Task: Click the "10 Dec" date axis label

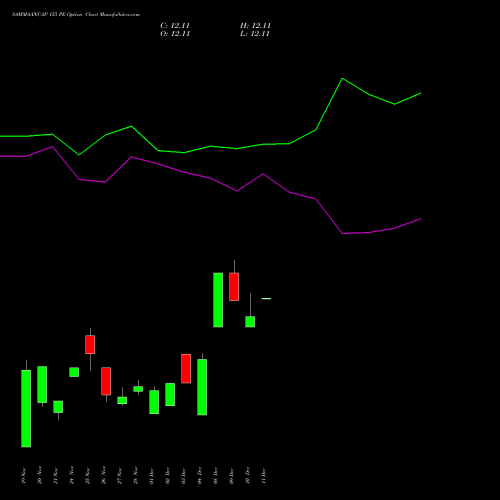Action: [248, 475]
